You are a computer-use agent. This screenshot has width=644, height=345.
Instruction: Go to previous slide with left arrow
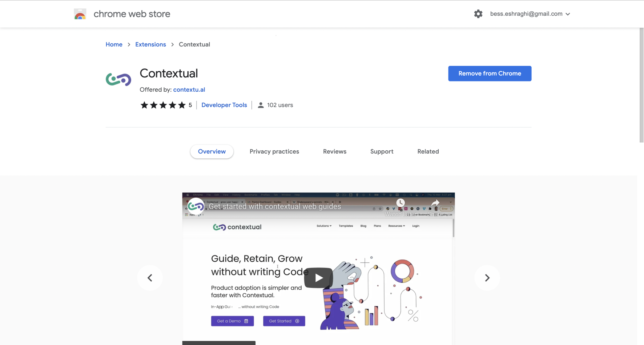(150, 278)
